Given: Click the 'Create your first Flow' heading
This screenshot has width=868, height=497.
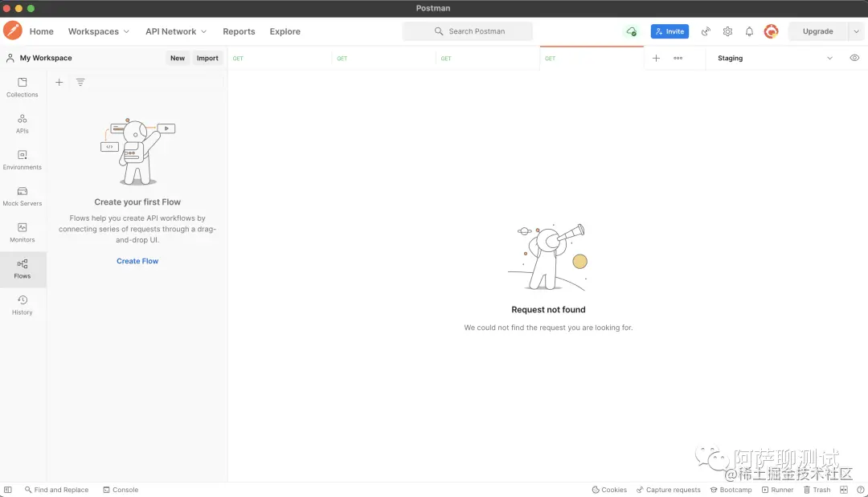Looking at the screenshot, I should pyautogui.click(x=137, y=202).
